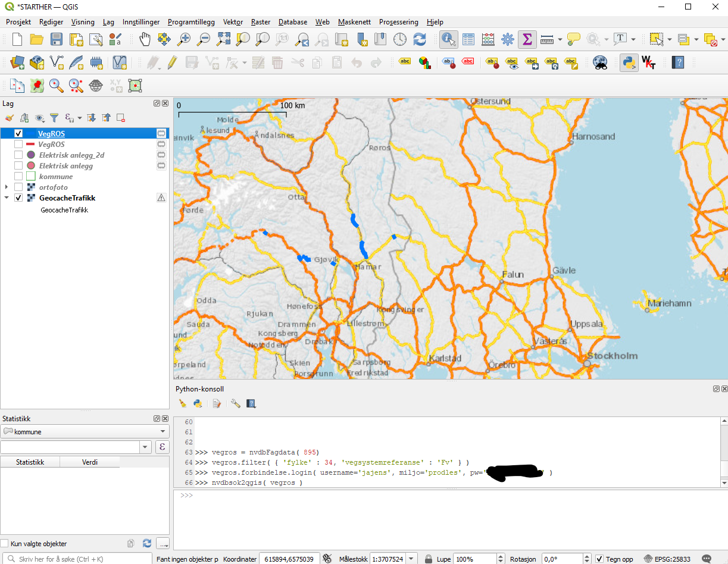
Task: Clear the Python console brush icon
Action: point(183,403)
